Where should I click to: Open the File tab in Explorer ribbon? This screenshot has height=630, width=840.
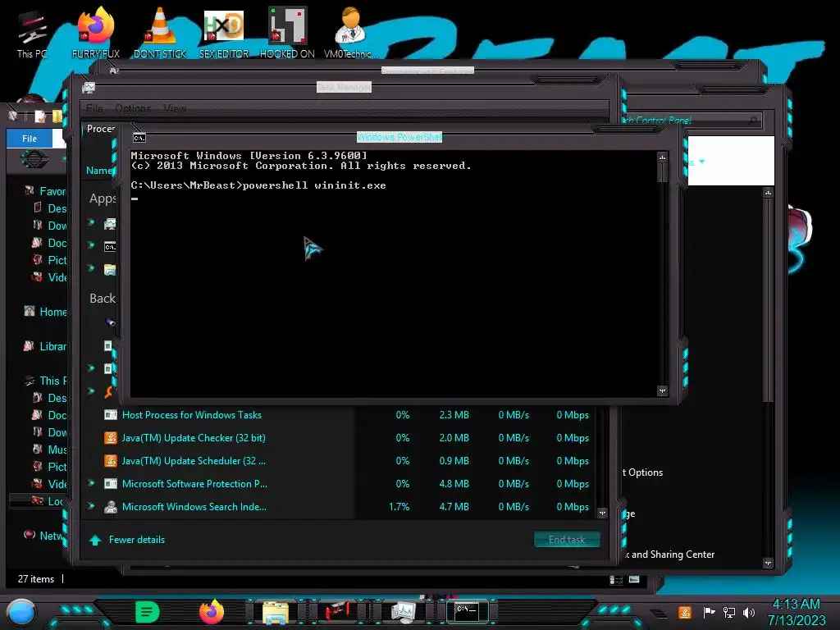point(30,138)
